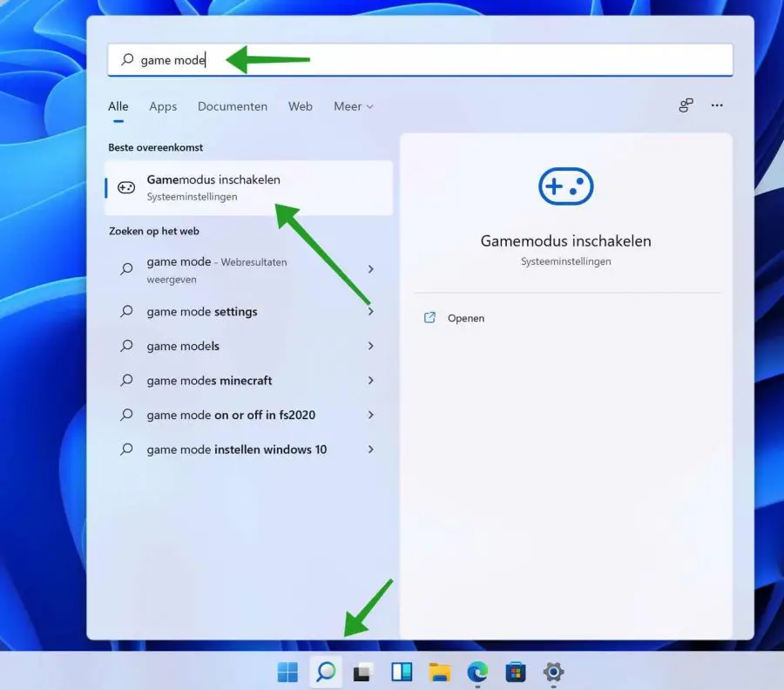The height and width of the screenshot is (690, 784).
Task: Expand arrow for 'game mode - Webresultaten'
Action: point(370,269)
